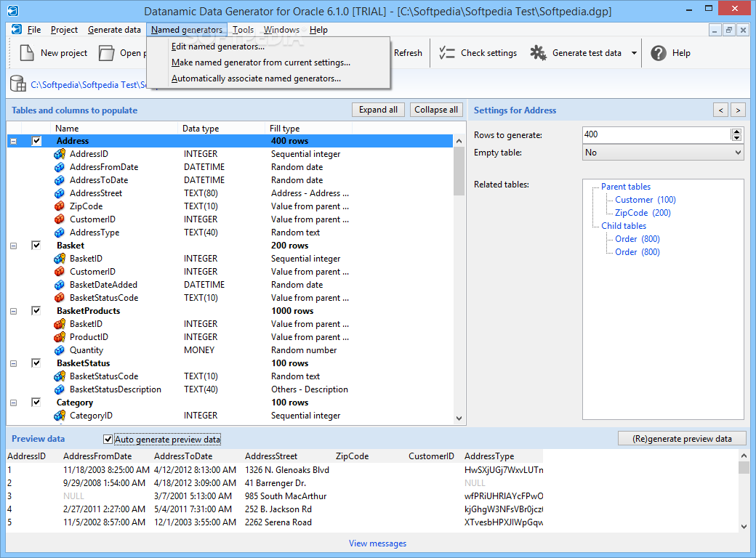Click the New project document icon
This screenshot has width=756, height=558.
point(27,52)
